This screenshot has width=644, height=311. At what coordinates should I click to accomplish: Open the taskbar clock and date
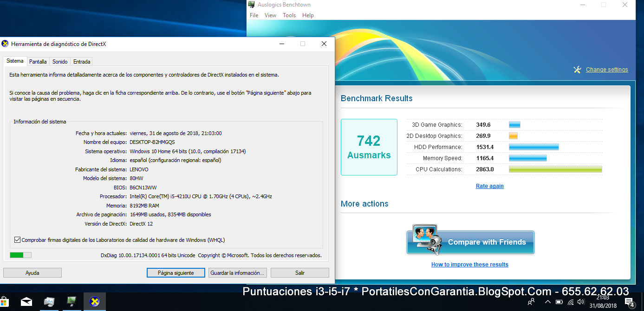pos(603,302)
